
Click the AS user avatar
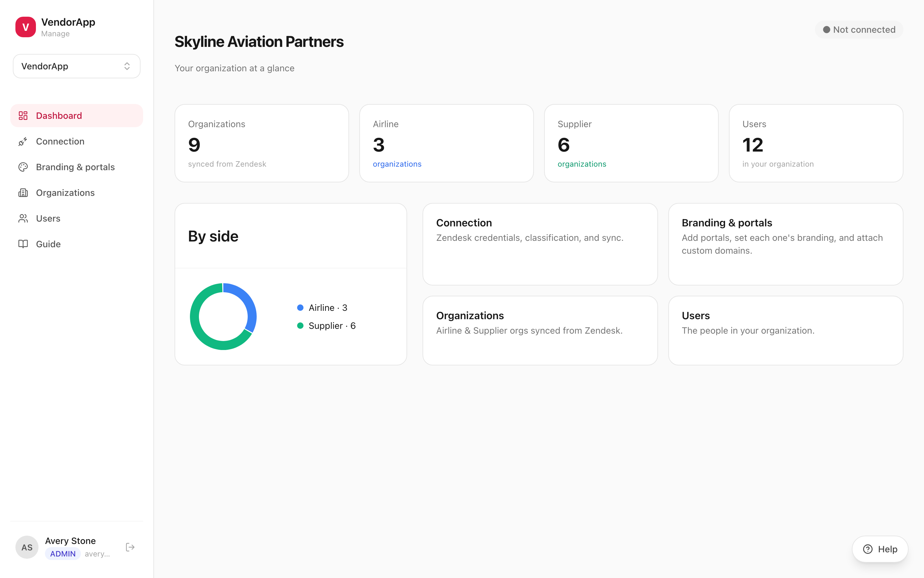27,547
